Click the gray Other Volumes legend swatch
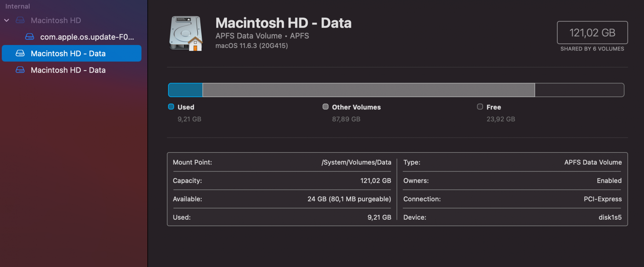Image resolution: width=644 pixels, height=267 pixels. coord(326,107)
